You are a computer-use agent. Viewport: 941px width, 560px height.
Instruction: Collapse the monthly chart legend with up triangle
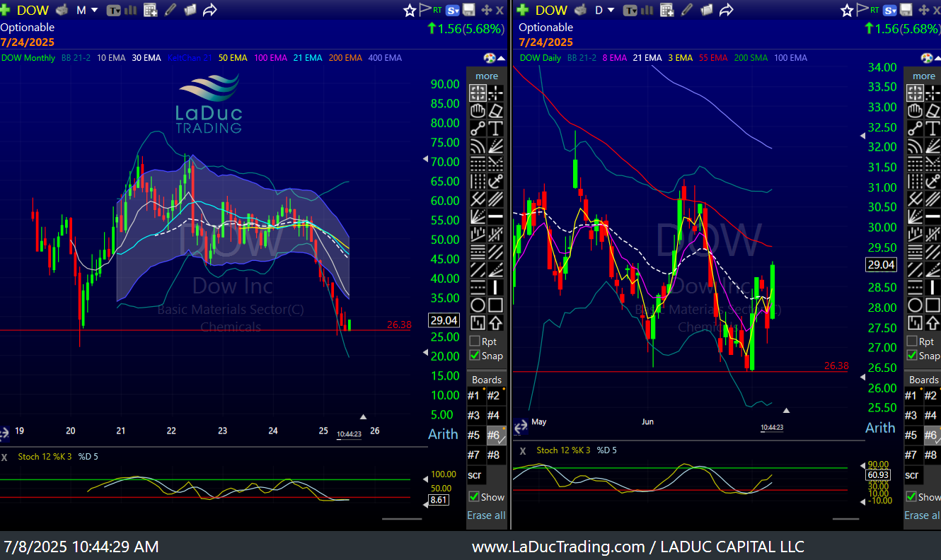[x=502, y=58]
